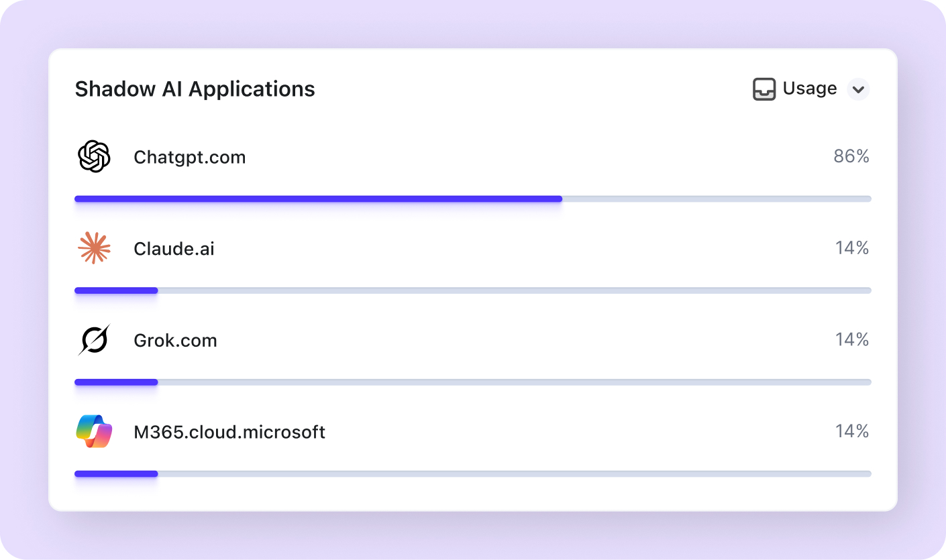Click the Claude.ai usage progress bar
This screenshot has width=946, height=560.
coord(472,290)
